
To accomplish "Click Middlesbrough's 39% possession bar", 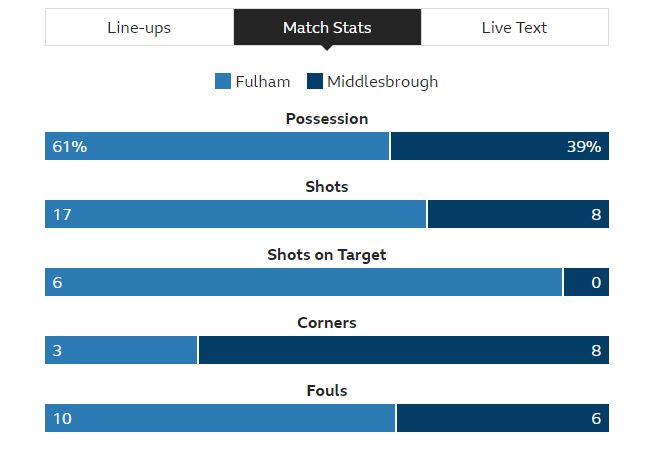I will click(500, 146).
